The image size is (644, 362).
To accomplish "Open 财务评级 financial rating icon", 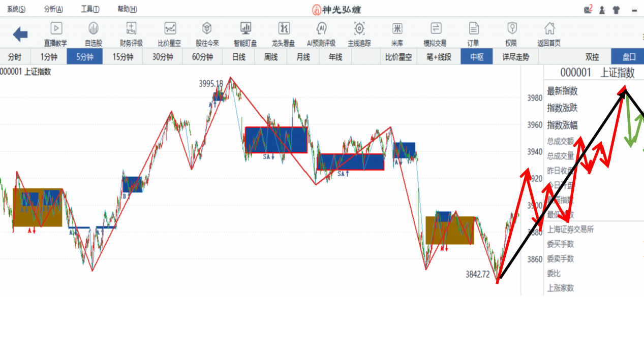I will point(131,28).
